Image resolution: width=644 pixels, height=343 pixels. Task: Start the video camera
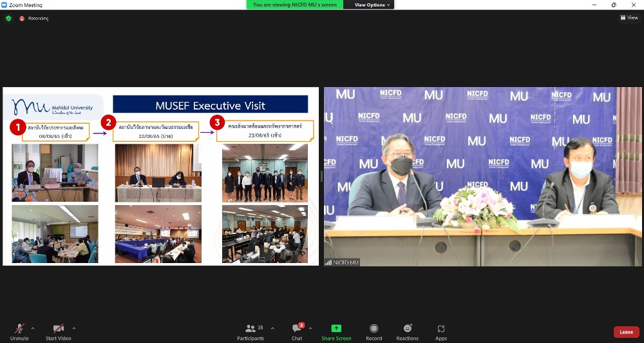pyautogui.click(x=59, y=332)
